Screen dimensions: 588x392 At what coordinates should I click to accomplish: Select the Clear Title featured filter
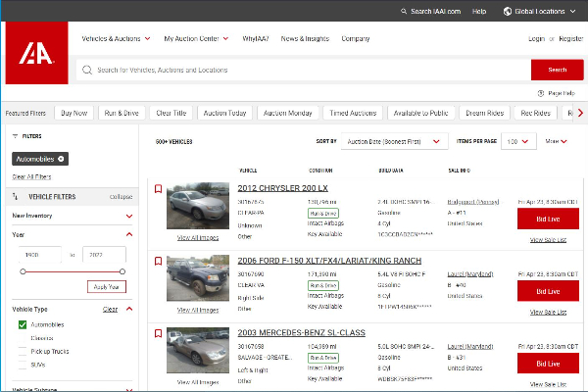[x=171, y=113]
